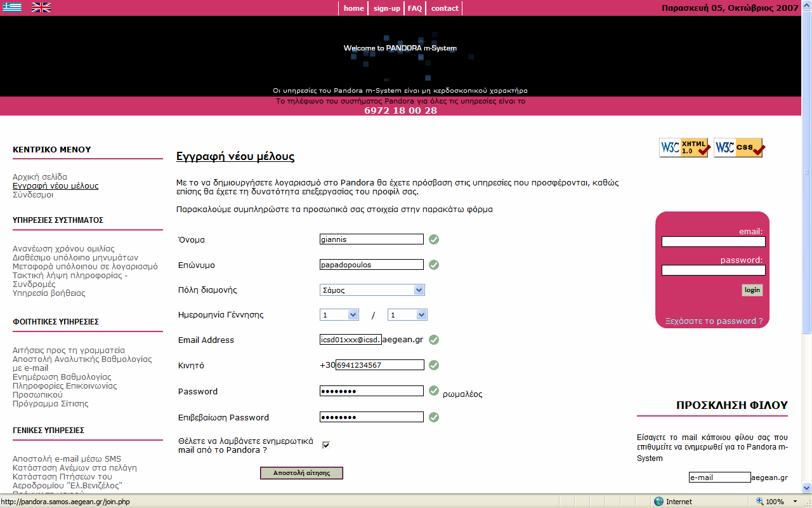
Task: Open Πρόγραμμα Σίτισης link
Action: [51, 403]
